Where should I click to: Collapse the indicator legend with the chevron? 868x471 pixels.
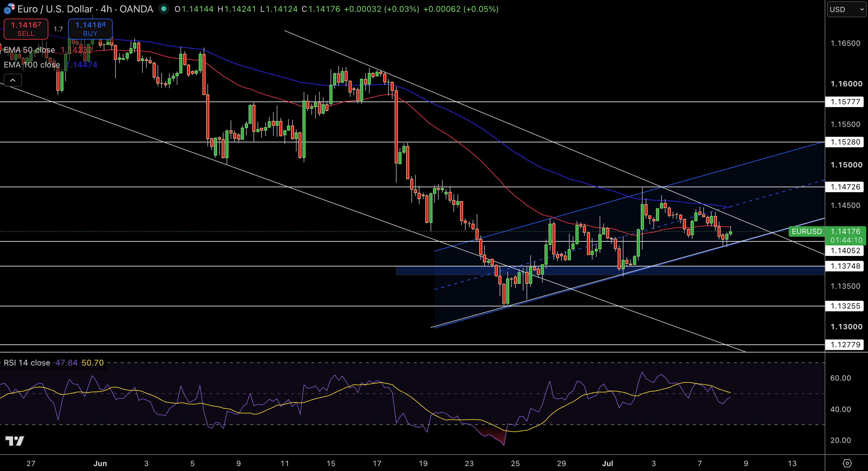[13, 80]
